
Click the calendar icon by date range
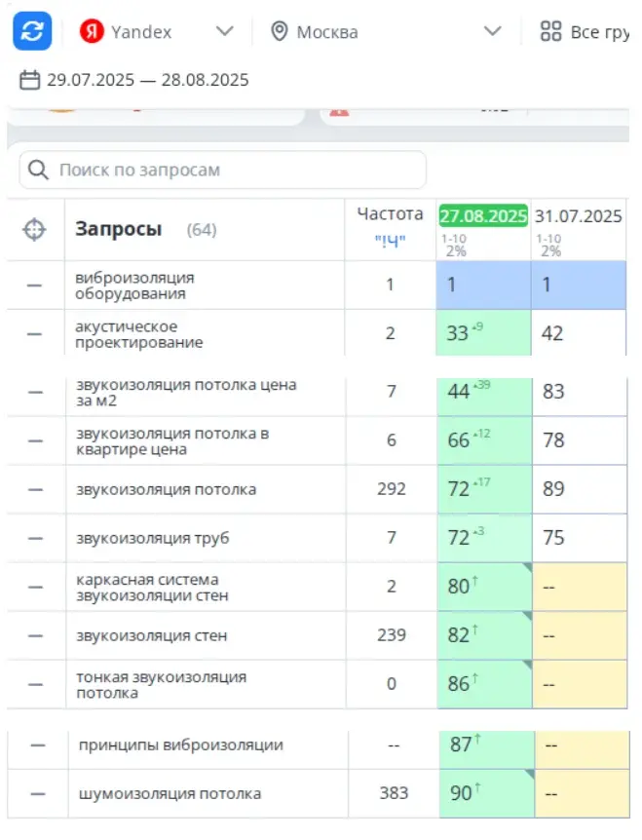point(30,80)
